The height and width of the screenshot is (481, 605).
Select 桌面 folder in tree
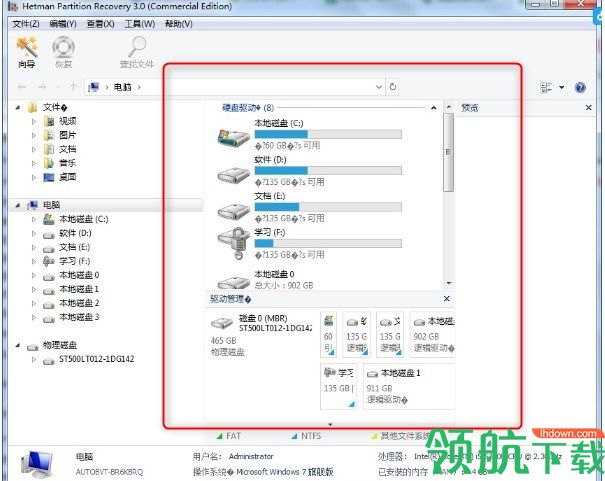pyautogui.click(x=68, y=177)
